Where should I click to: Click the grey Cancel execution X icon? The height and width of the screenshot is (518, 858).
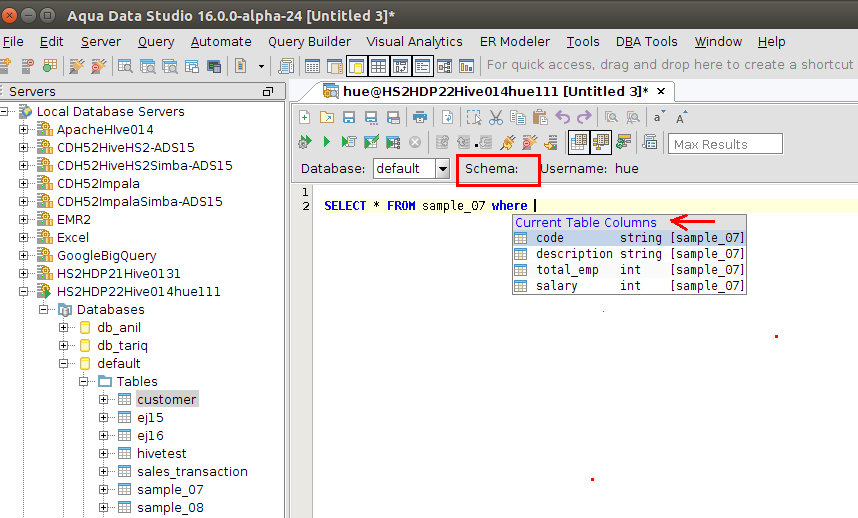(415, 142)
